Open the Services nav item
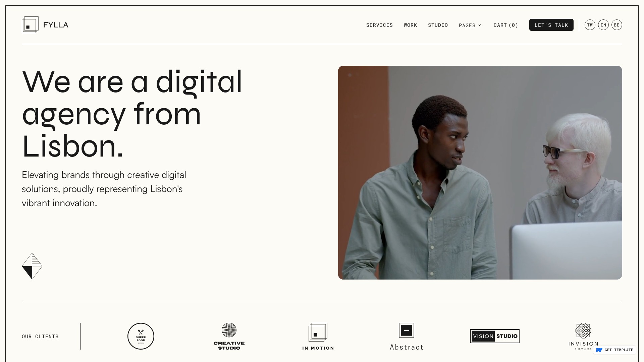Image resolution: width=644 pixels, height=362 pixels. (x=379, y=25)
